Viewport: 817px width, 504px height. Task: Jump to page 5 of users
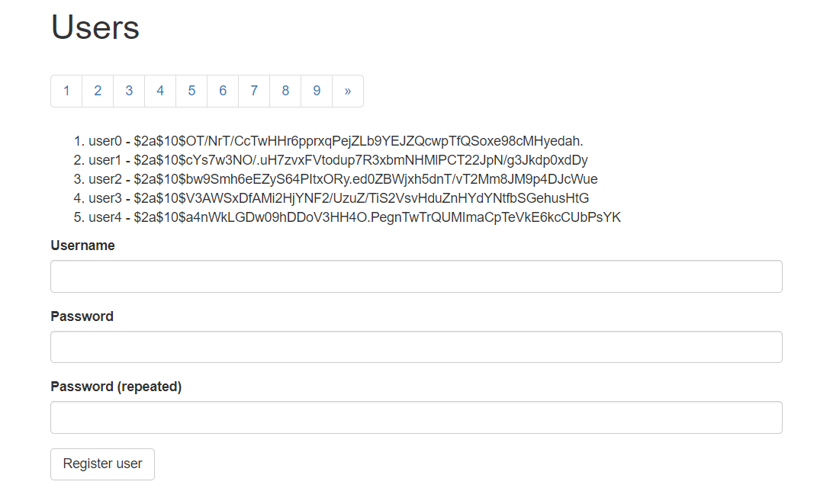(x=191, y=91)
